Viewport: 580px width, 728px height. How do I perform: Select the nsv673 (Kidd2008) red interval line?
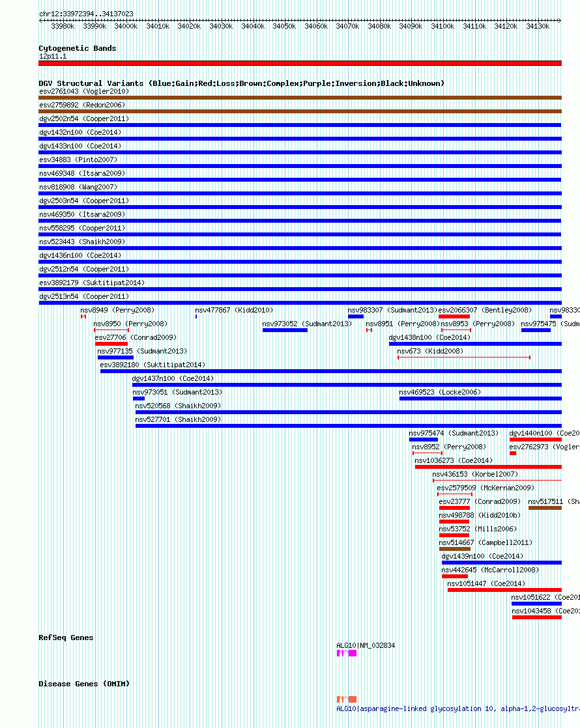click(464, 357)
